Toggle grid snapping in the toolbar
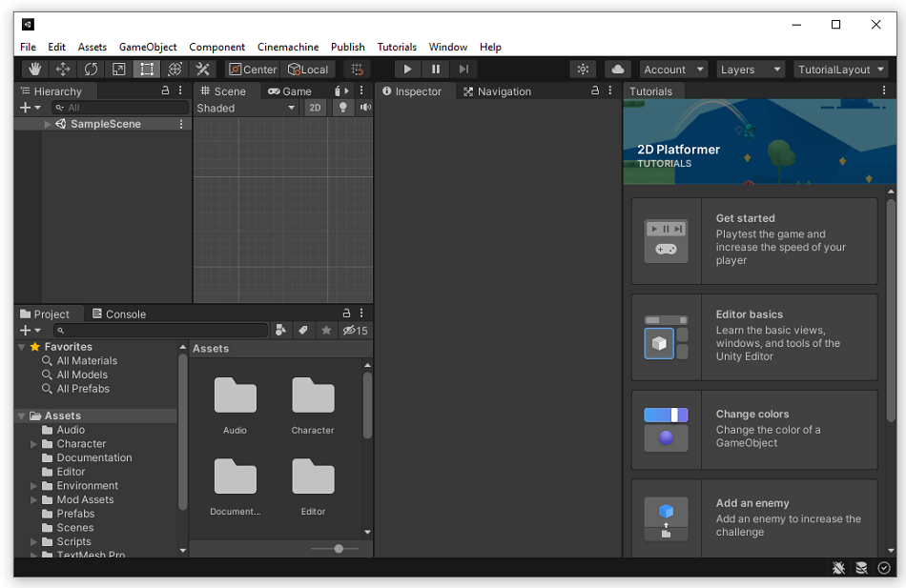Image resolution: width=906 pixels, height=588 pixels. tap(357, 70)
